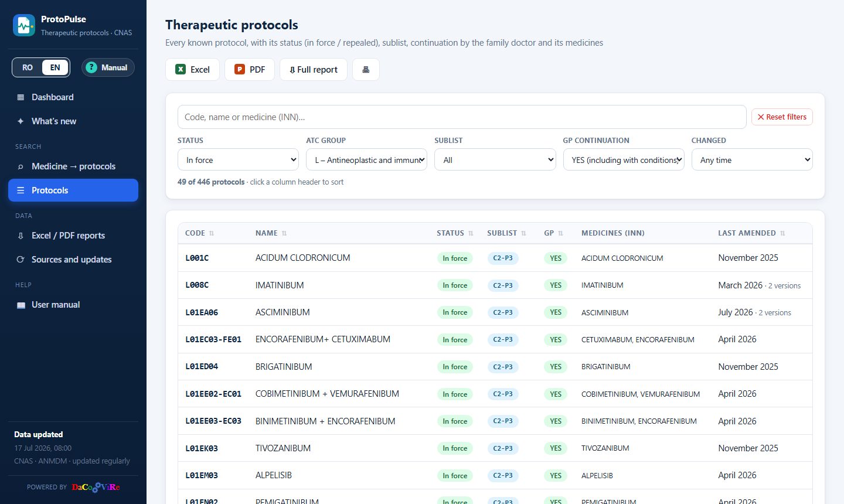Click the book icon for User manual

pyautogui.click(x=21, y=305)
